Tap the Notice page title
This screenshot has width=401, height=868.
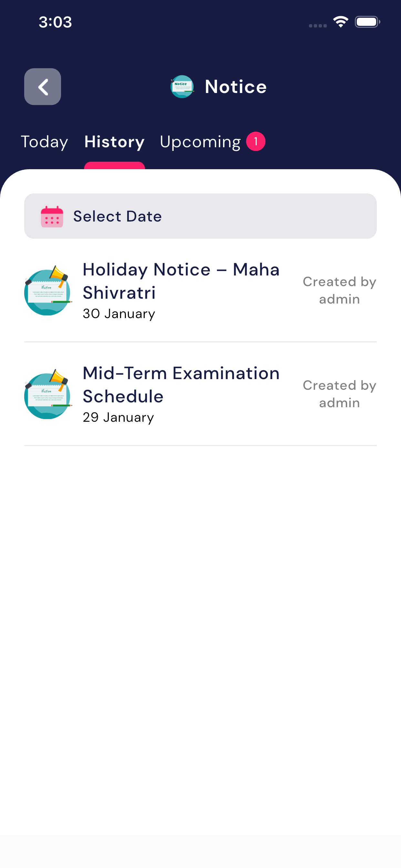pos(236,87)
